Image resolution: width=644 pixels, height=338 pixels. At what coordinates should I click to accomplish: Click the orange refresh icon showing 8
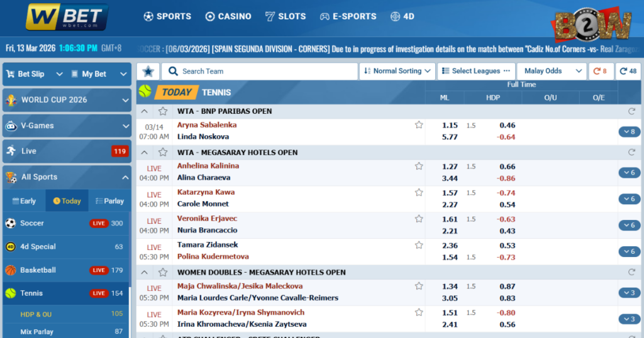(600, 72)
